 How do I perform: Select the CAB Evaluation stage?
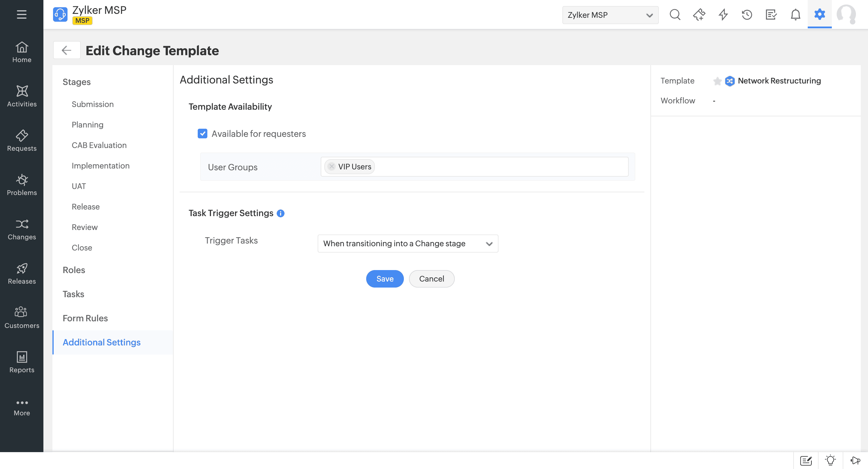point(99,145)
